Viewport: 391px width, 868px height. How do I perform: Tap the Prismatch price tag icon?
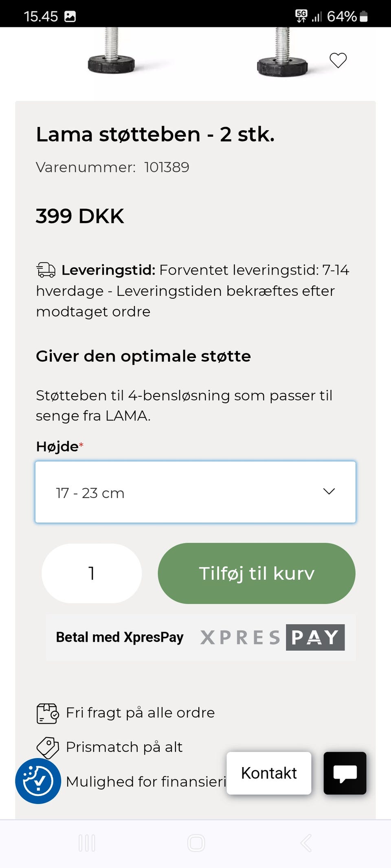(47, 748)
